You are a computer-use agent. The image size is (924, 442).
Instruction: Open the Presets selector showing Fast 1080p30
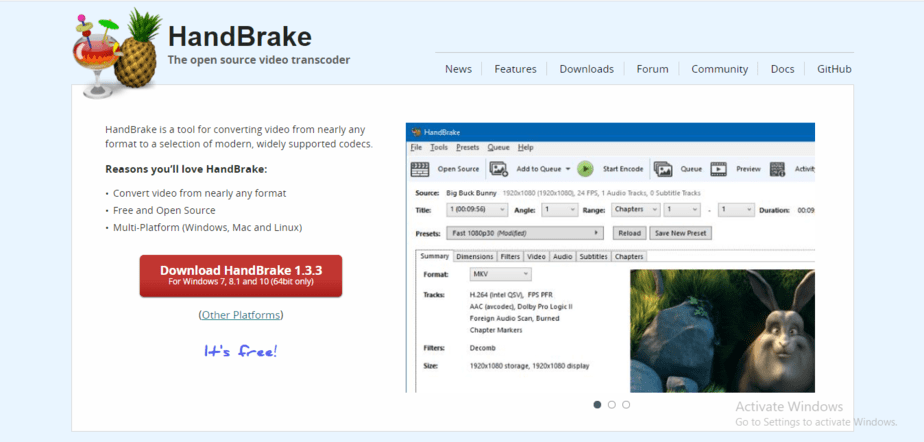[525, 233]
